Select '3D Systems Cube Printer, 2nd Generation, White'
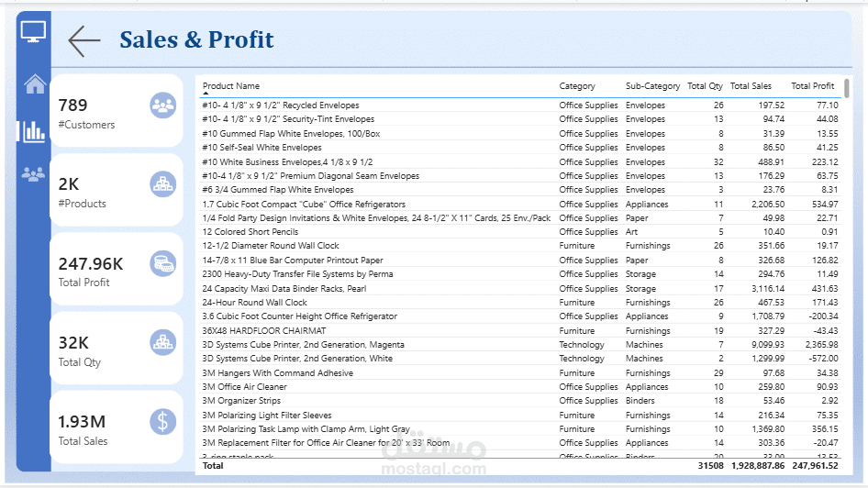 coord(520,359)
